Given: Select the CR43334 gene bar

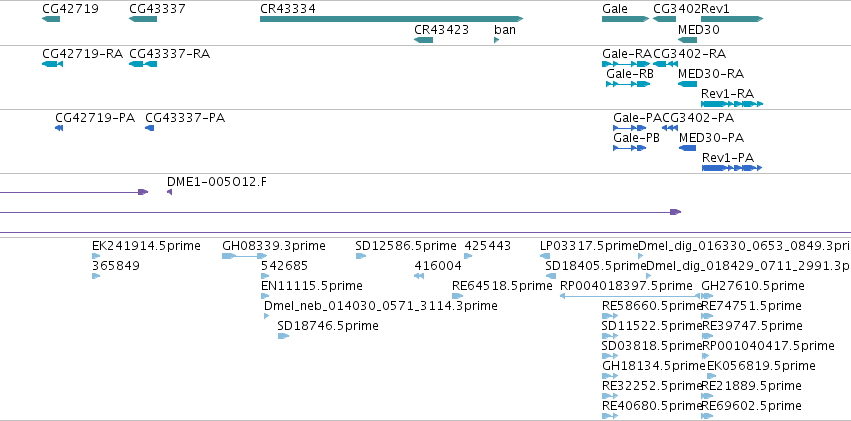Looking at the screenshot, I should tap(391, 19).
